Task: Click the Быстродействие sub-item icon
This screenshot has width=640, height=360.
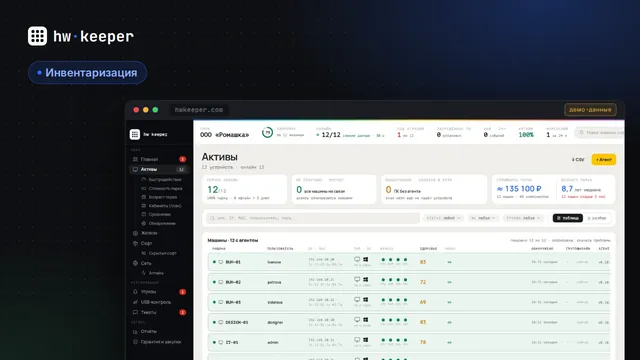Action: click(144, 180)
